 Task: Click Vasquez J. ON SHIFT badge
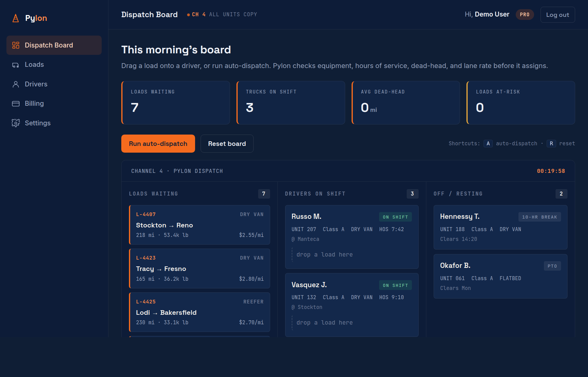coord(395,285)
